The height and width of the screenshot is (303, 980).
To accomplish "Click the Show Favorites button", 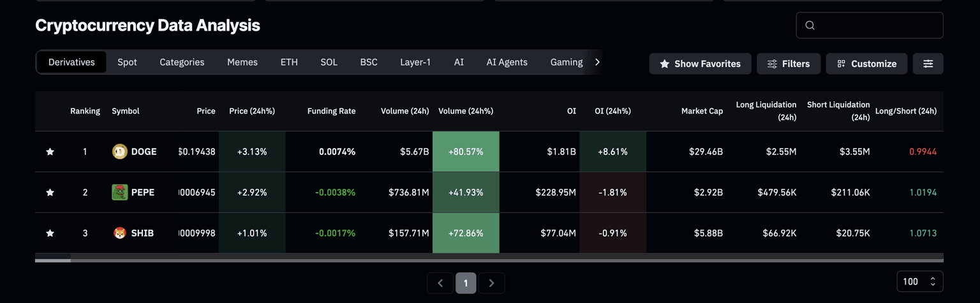I will (700, 64).
